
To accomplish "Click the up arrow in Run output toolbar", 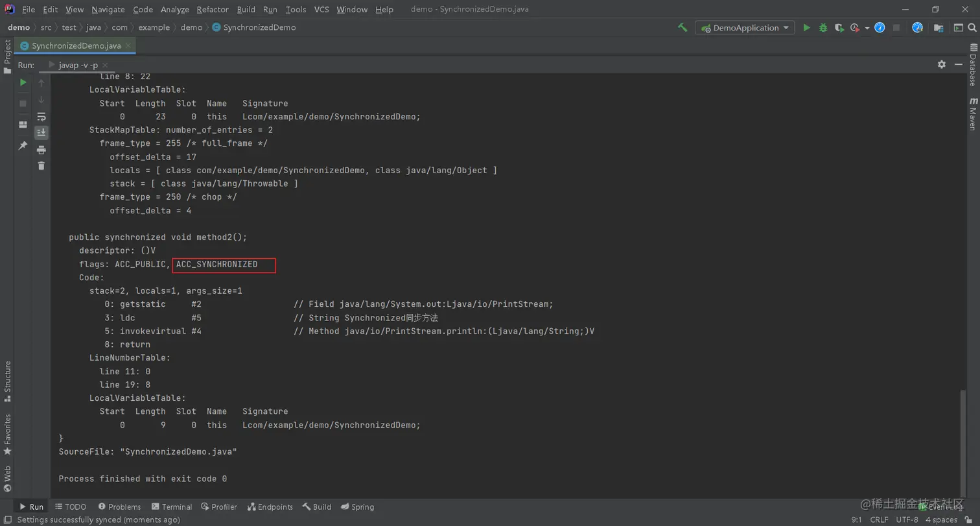I will 41,83.
